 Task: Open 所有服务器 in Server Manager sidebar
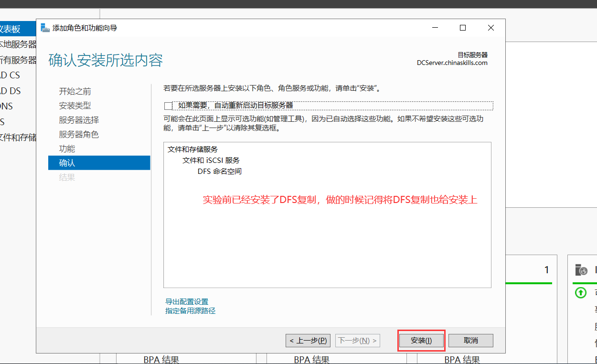[x=18, y=60]
